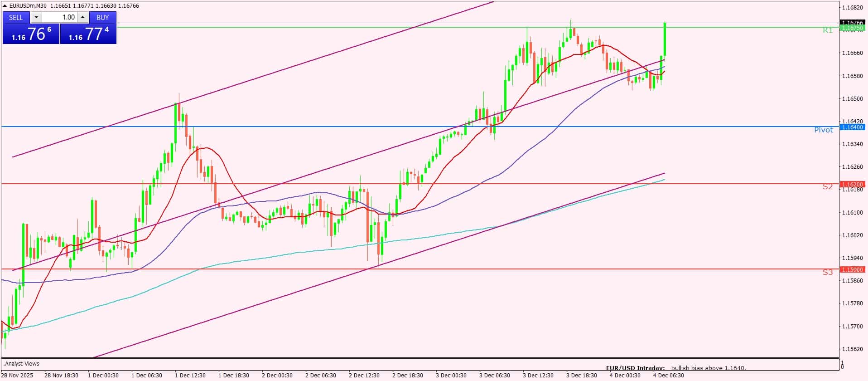
Task: Click the 'bullish bias above 1.1640' comment
Action: [x=709, y=368]
